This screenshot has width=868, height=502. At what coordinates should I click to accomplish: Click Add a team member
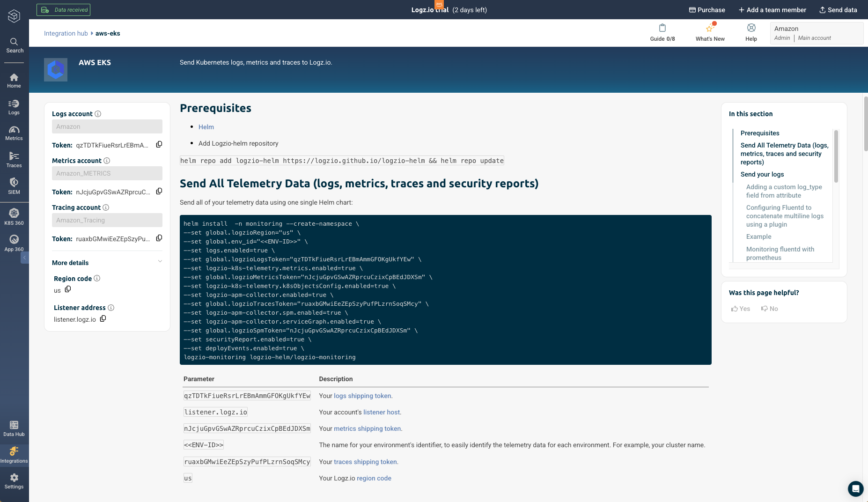click(772, 10)
